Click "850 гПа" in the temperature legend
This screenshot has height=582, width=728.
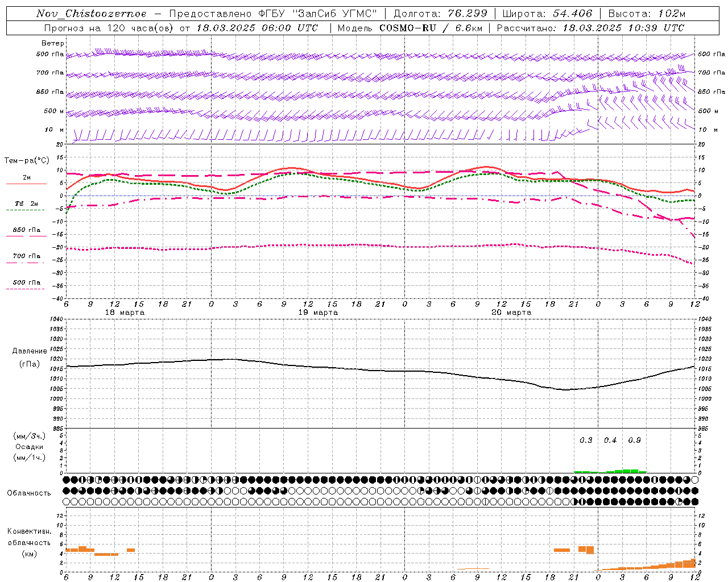(27, 230)
